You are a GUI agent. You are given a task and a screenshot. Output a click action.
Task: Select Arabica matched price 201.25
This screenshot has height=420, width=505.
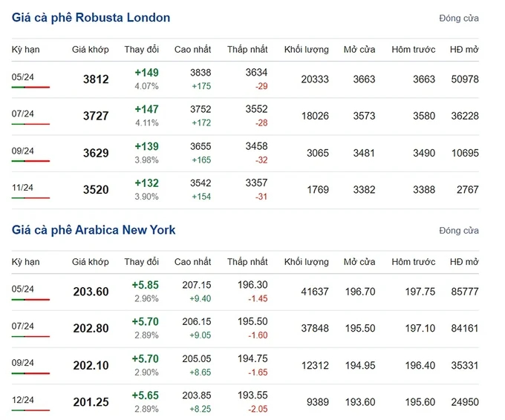tap(91, 402)
